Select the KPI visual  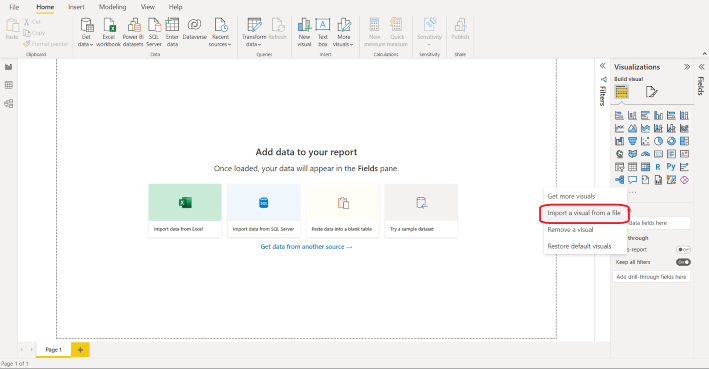[684, 154]
